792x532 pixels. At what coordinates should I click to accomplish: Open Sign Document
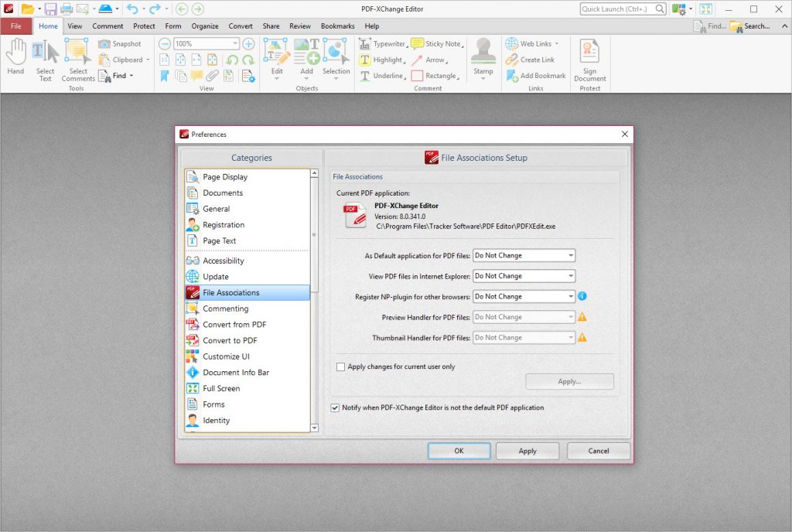(x=589, y=60)
